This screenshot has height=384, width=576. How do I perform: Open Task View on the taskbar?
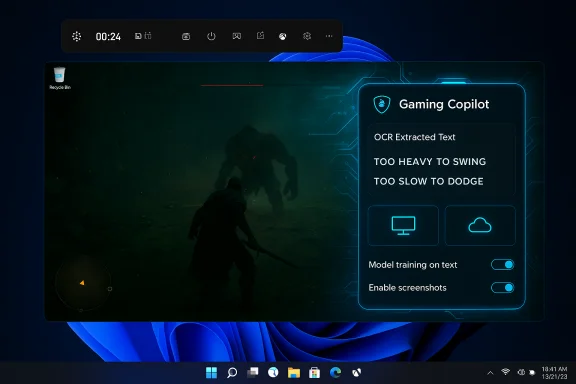(x=253, y=373)
